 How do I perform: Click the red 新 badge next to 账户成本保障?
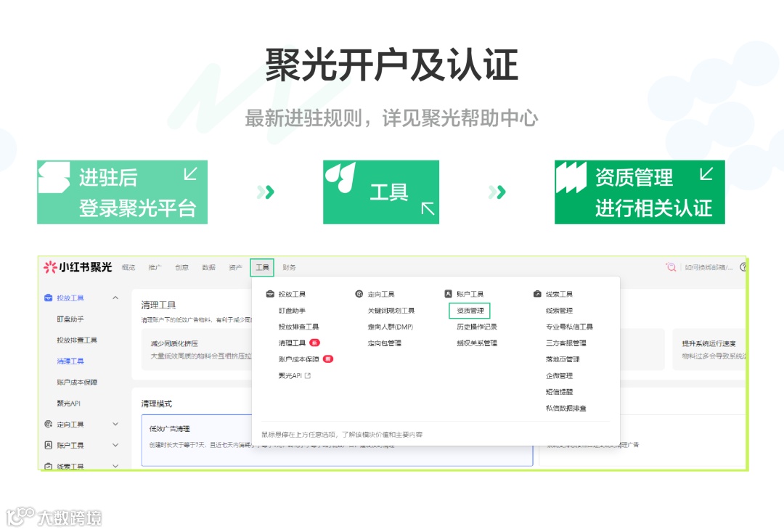tap(328, 359)
